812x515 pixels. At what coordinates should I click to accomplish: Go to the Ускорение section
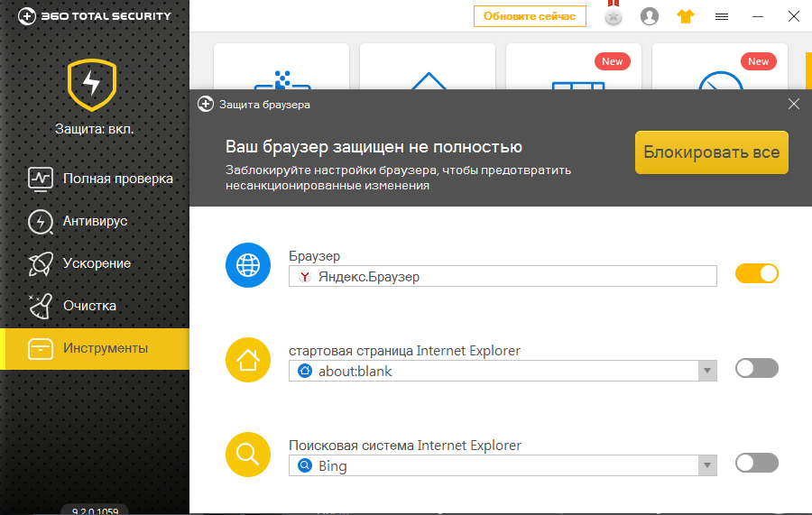(97, 263)
